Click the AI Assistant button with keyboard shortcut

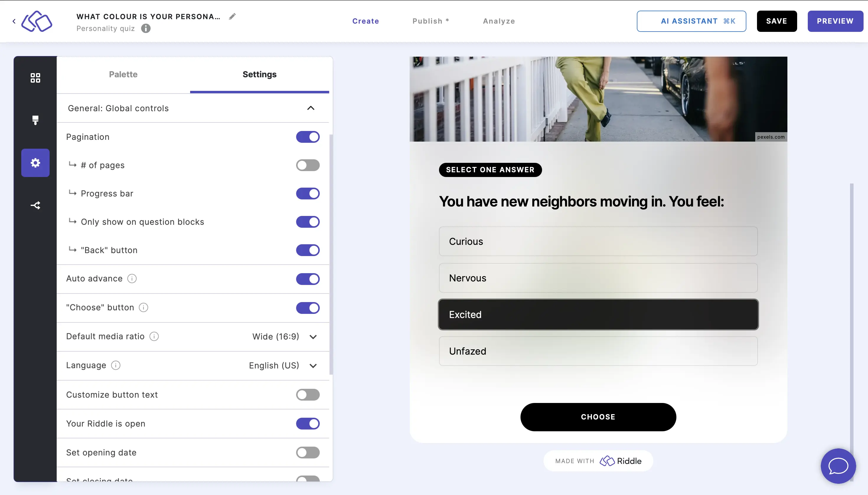[691, 21]
